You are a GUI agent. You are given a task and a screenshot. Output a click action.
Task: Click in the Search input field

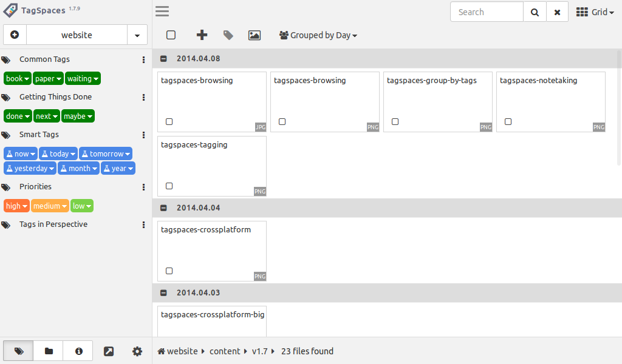pos(486,12)
